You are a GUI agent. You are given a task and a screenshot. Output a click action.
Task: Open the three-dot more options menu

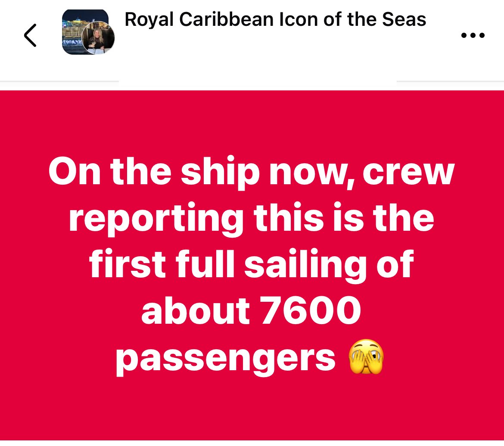coord(473,35)
